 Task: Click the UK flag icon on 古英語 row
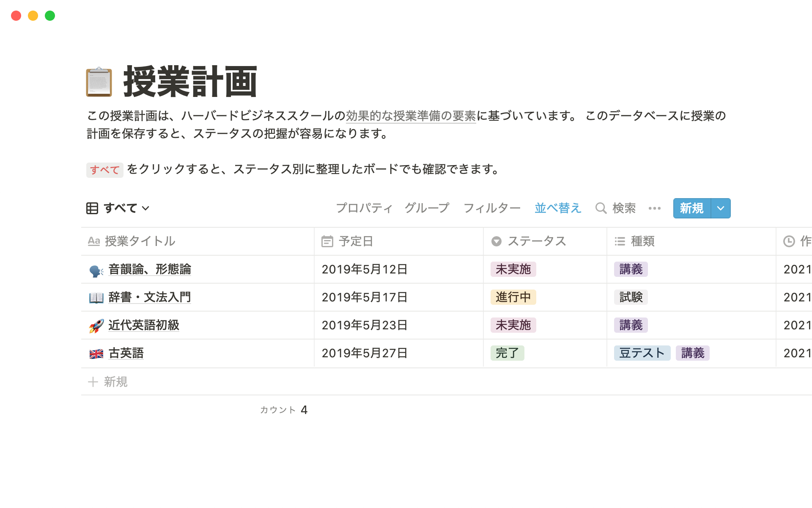click(x=96, y=353)
